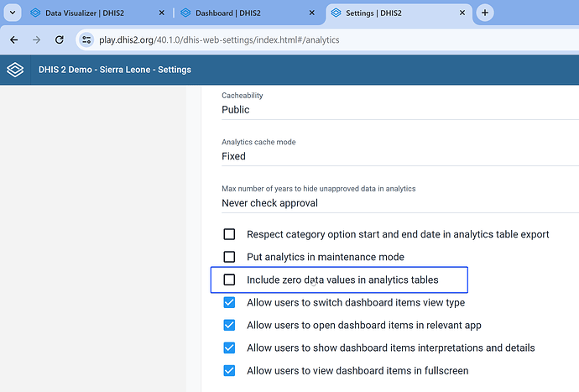Reload the Settings page
The image size is (579, 392).
60,40
